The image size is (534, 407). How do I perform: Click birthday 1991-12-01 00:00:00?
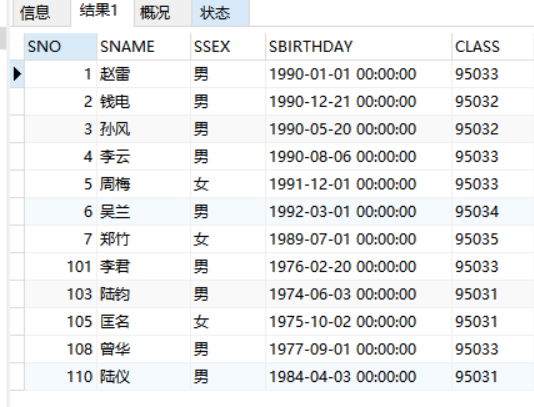(x=359, y=184)
